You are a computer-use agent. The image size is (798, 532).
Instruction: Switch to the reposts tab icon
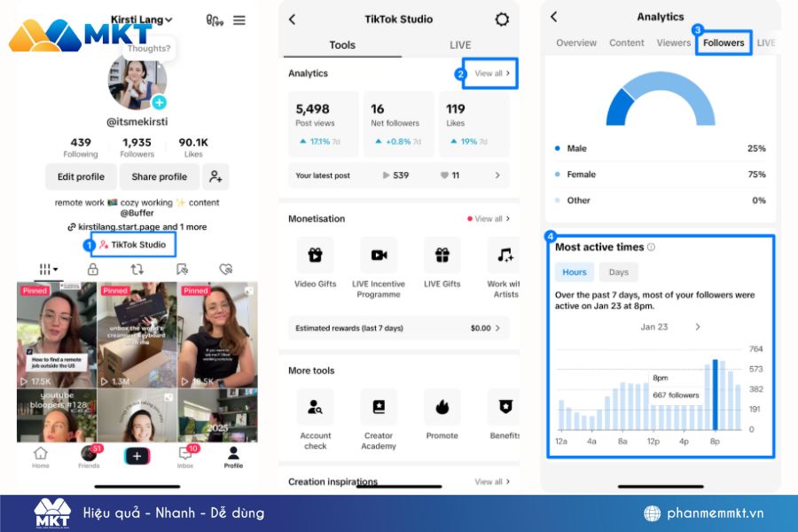[x=137, y=270]
